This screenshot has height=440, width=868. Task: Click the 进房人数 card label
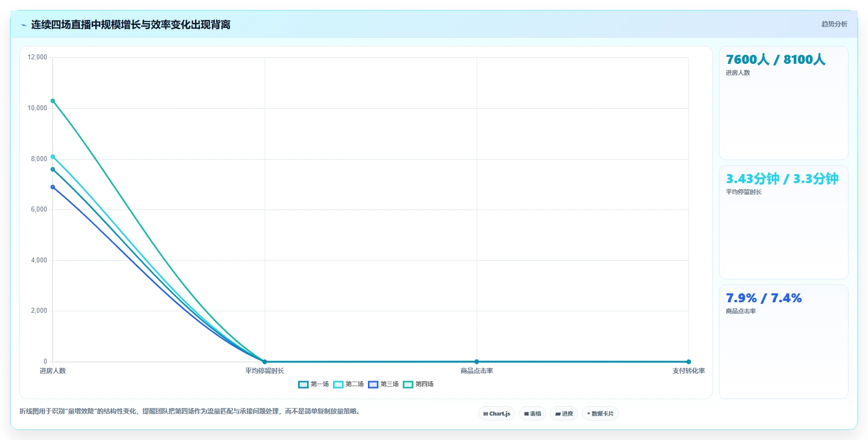[738, 73]
